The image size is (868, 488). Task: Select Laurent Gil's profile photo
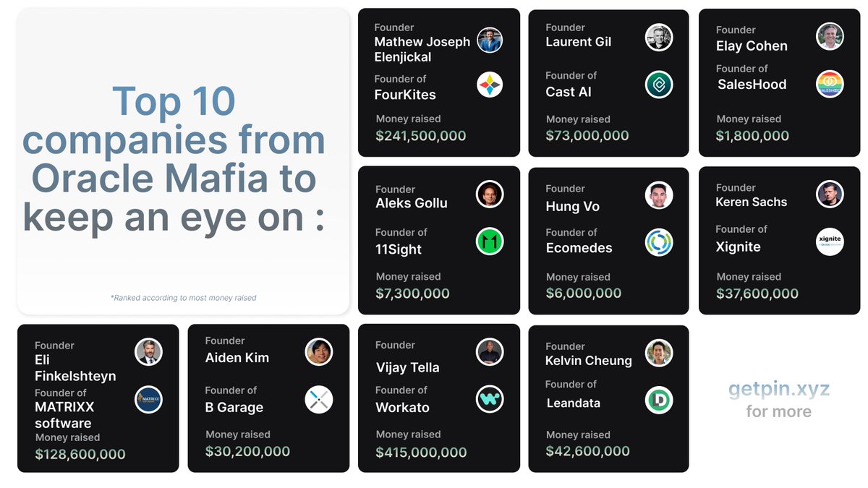pos(659,38)
